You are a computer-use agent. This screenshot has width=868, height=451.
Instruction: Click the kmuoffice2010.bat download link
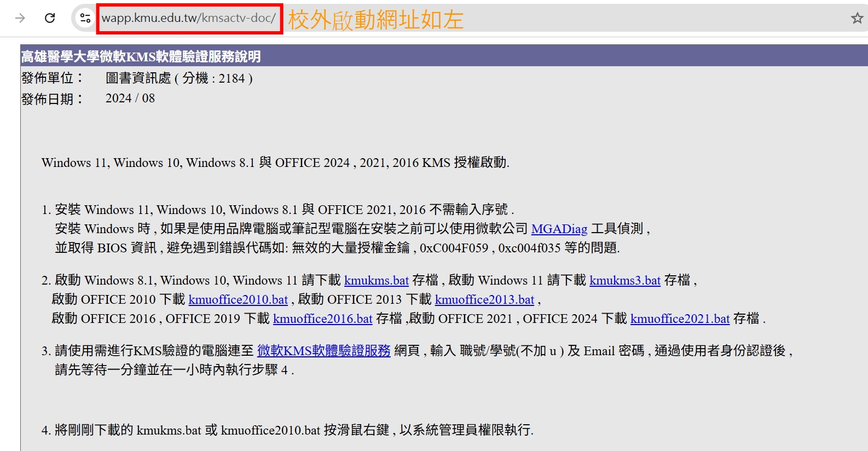click(238, 299)
